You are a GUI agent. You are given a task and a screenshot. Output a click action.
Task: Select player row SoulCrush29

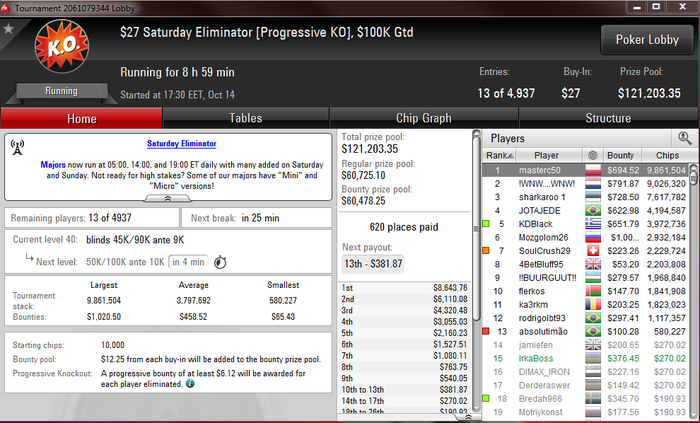point(586,251)
